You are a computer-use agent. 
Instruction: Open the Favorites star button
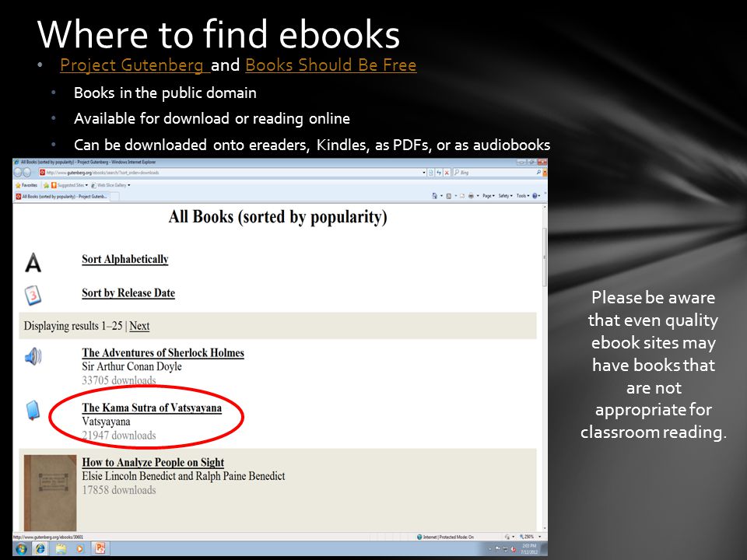[26, 185]
